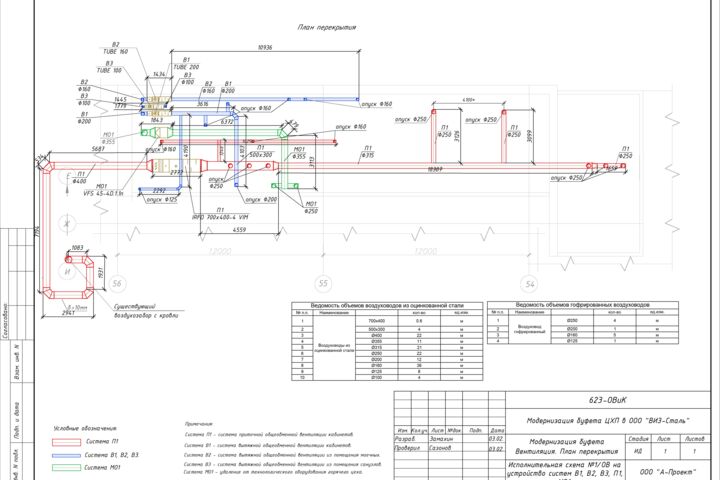Screen dimensions: 720x480
Task: Click the green Система МО1 legend swatch
Action: pos(66,468)
